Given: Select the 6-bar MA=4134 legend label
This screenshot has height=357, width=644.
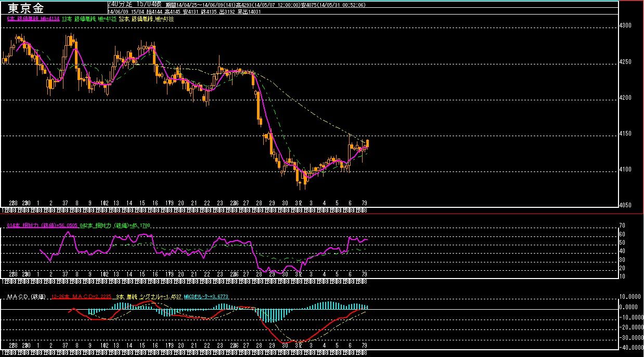Looking at the screenshot, I should click(32, 19).
